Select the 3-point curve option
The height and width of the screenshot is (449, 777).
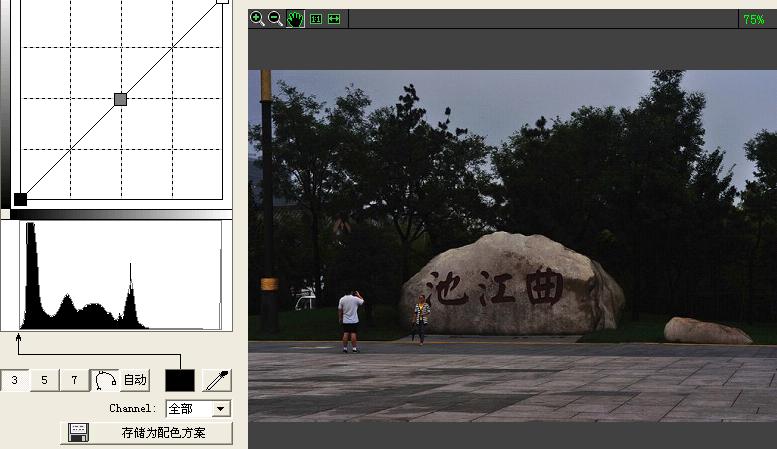[x=14, y=380]
